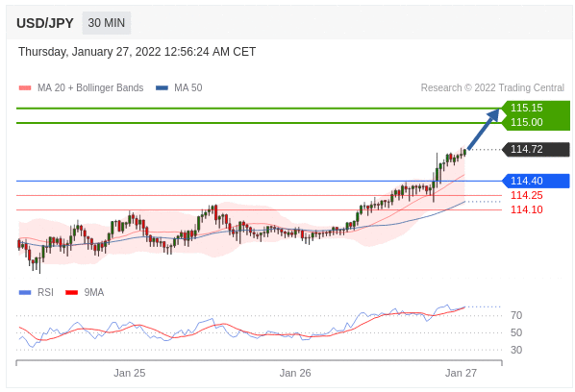575x392 pixels.
Task: Click the blue upward trend arrow
Action: click(x=484, y=130)
